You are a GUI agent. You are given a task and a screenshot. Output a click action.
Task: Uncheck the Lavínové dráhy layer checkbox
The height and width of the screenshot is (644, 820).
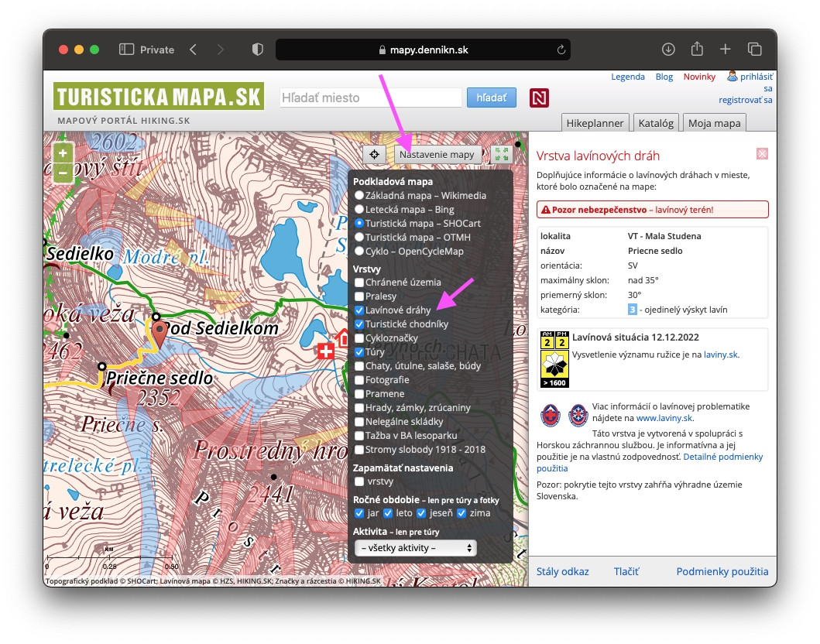(x=359, y=310)
